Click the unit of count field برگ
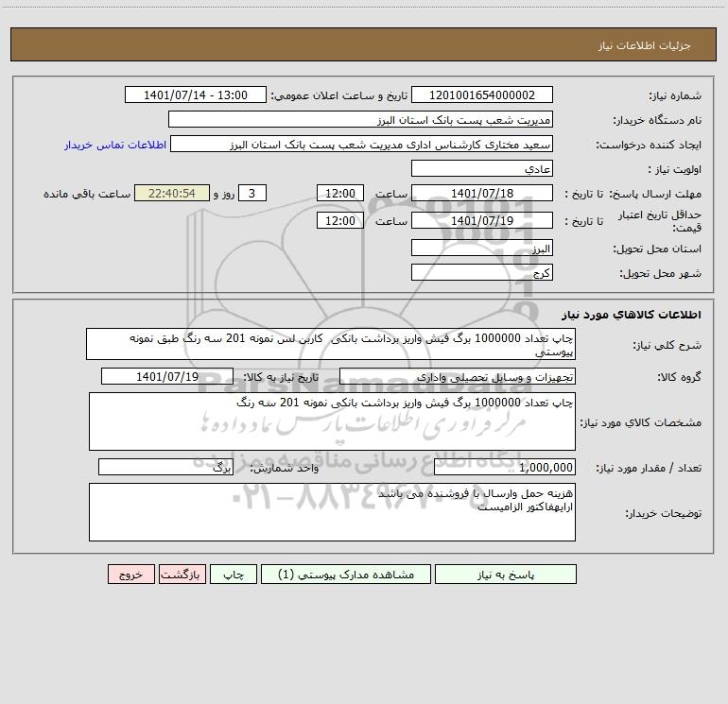This screenshot has width=728, height=704. click(165, 467)
